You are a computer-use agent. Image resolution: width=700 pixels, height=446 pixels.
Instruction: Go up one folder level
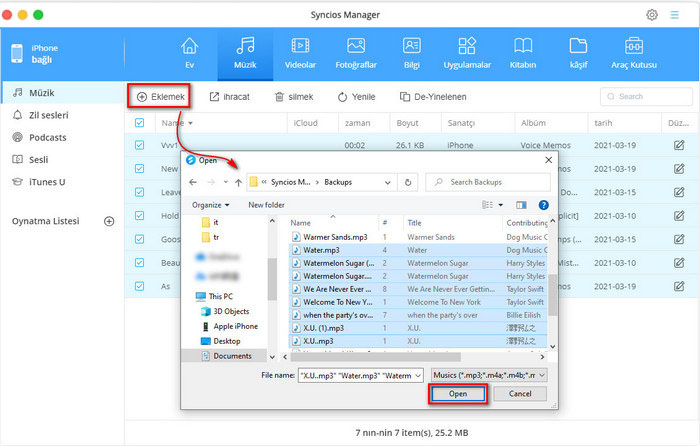tap(238, 182)
